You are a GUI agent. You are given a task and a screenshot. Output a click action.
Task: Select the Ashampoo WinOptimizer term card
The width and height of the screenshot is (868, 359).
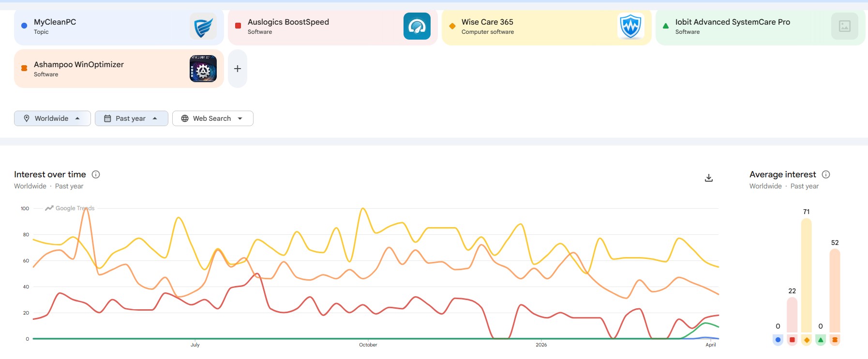(x=119, y=69)
